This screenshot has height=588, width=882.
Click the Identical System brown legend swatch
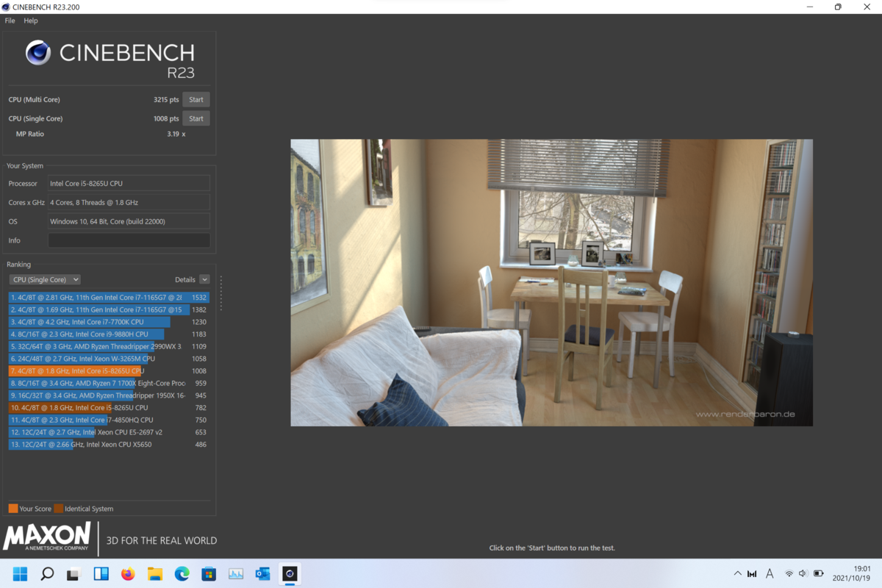click(x=58, y=509)
